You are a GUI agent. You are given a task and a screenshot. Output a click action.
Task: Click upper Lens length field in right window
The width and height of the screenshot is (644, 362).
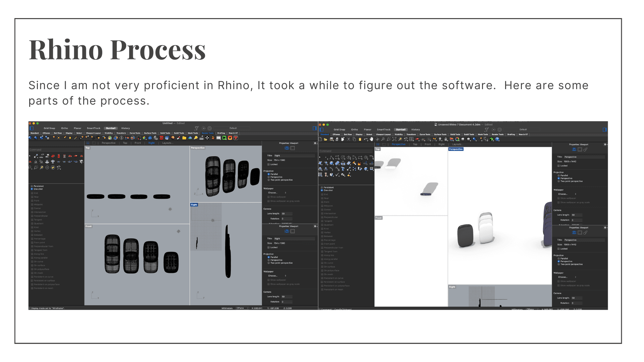[576, 215]
